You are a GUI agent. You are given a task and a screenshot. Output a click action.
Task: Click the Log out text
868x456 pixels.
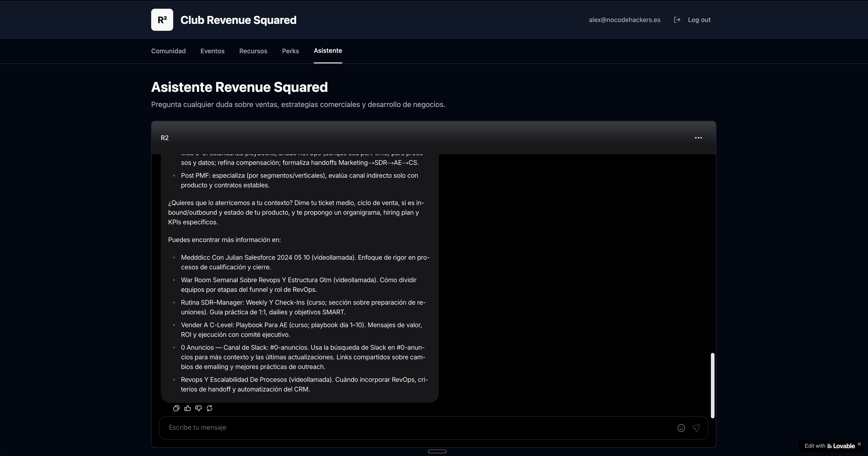click(699, 20)
